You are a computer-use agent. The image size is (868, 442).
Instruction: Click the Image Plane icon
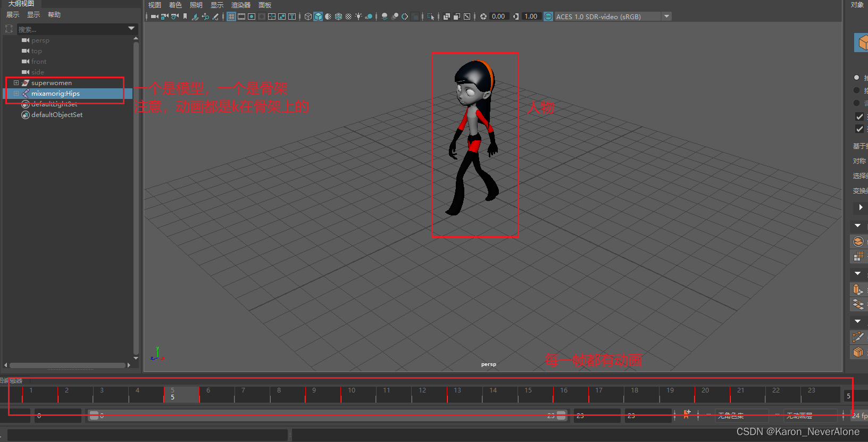(x=195, y=16)
